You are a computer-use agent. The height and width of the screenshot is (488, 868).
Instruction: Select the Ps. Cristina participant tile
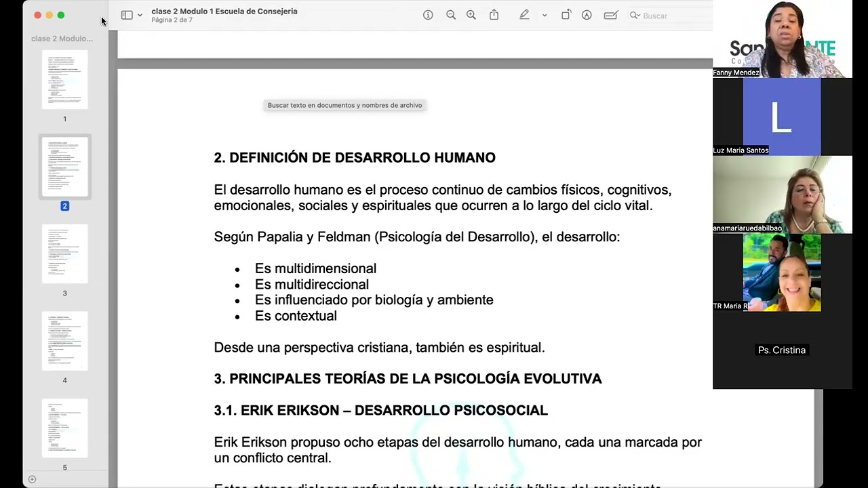(783, 350)
